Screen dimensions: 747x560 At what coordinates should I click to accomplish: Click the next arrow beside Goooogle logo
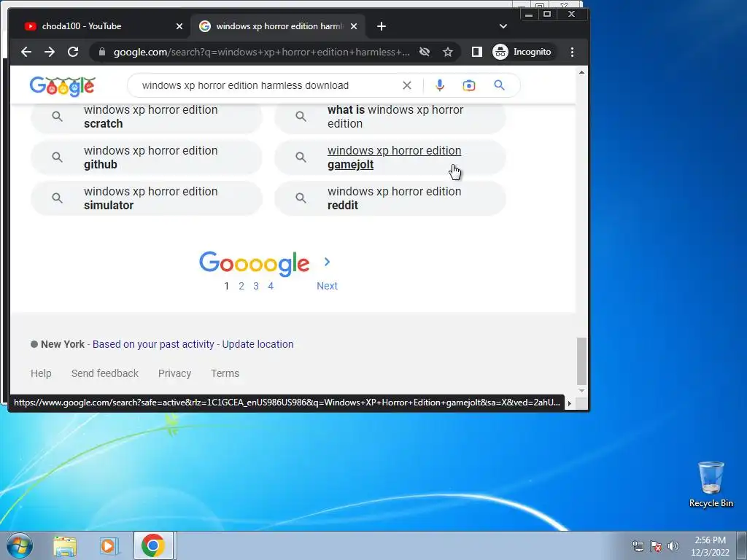click(x=327, y=262)
